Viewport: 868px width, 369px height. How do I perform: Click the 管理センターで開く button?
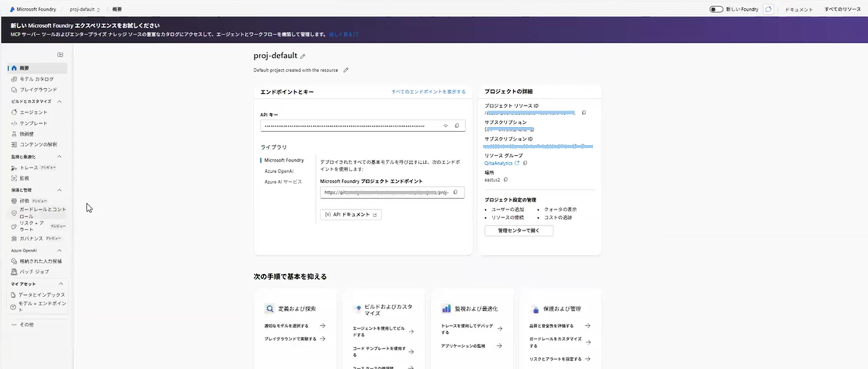519,231
